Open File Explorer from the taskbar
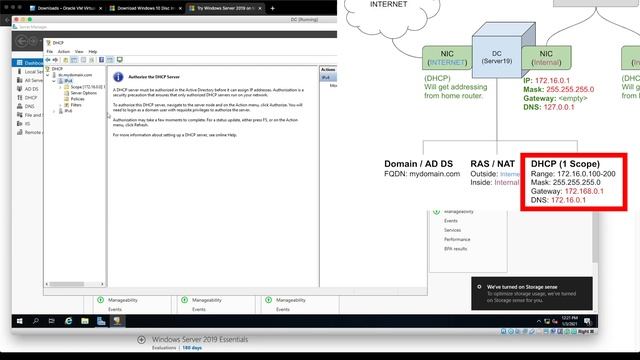The image size is (640, 360). coord(84,321)
